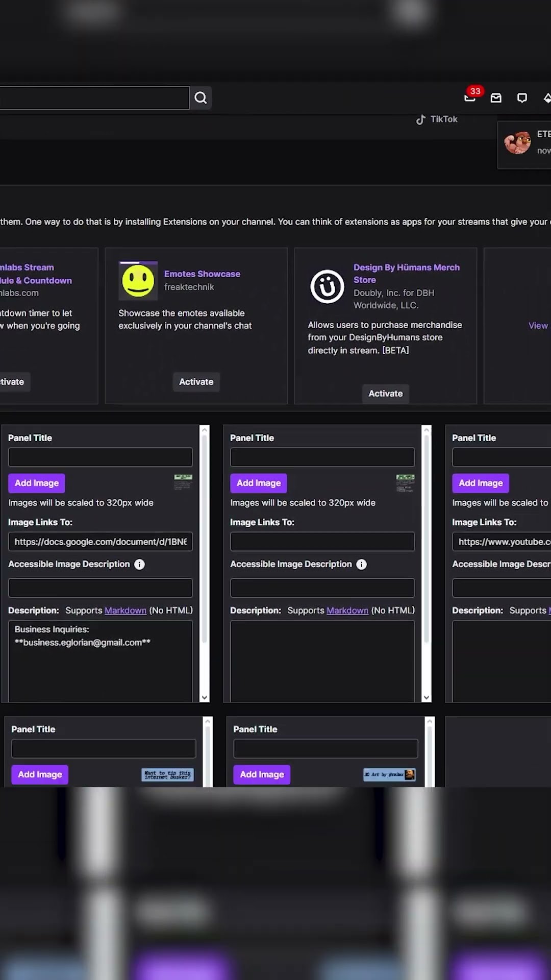Open notifications with the 33 badge

coord(470,97)
